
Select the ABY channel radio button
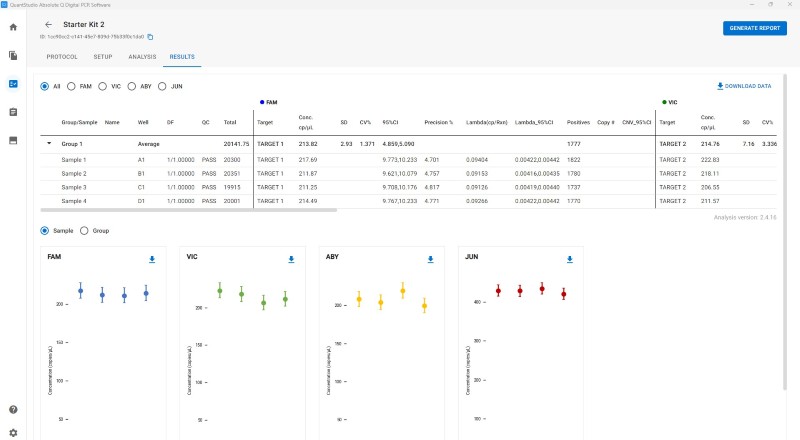click(132, 86)
